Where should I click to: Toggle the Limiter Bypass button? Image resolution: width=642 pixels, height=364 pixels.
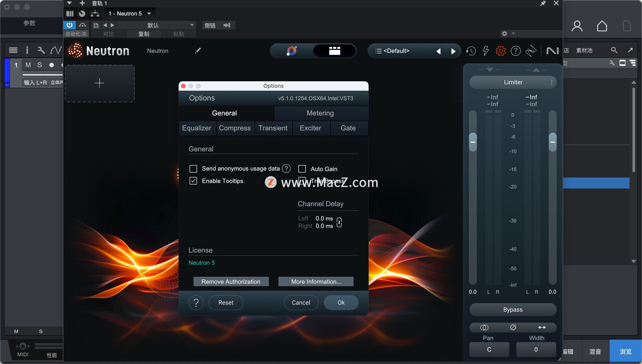pos(513,310)
